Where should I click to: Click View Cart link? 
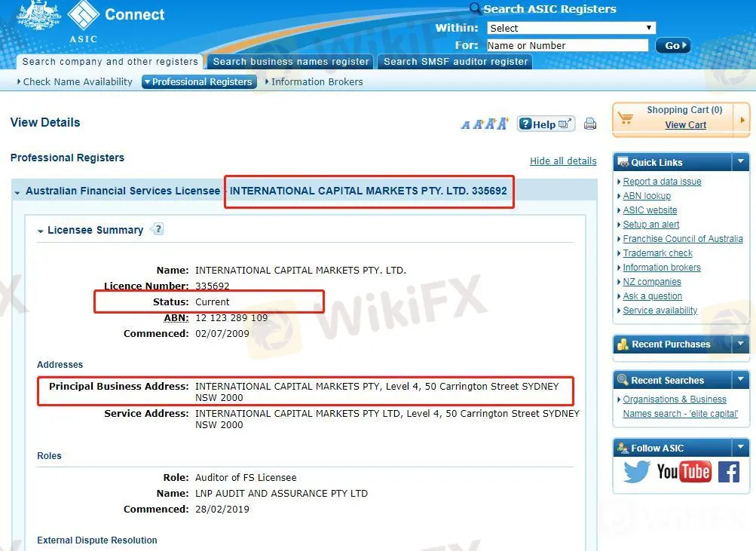coord(686,125)
